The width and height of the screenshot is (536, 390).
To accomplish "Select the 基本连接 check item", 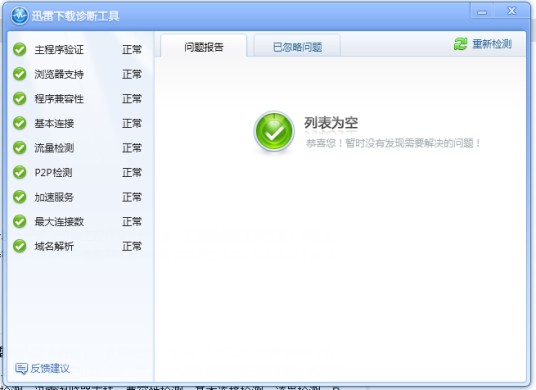I will click(x=54, y=124).
